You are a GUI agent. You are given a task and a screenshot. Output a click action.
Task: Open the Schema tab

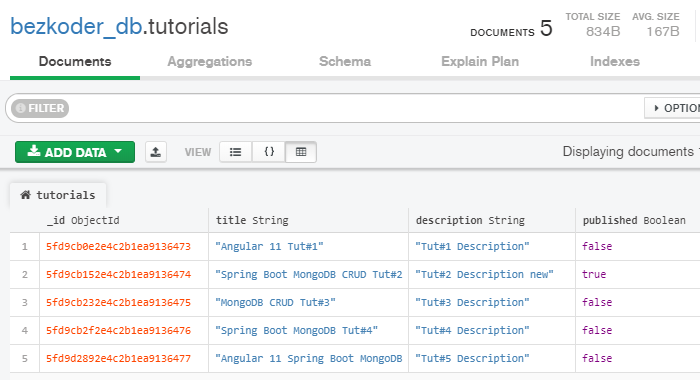point(345,62)
